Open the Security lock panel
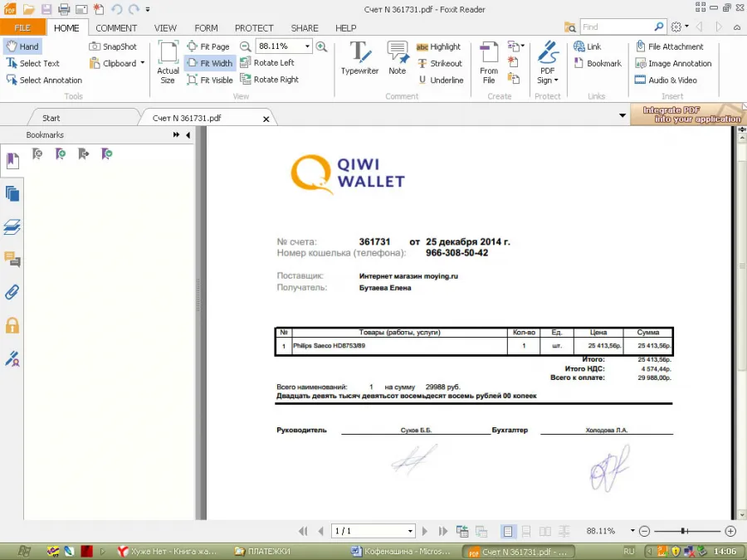Screen dimensions: 747x560 12,326
